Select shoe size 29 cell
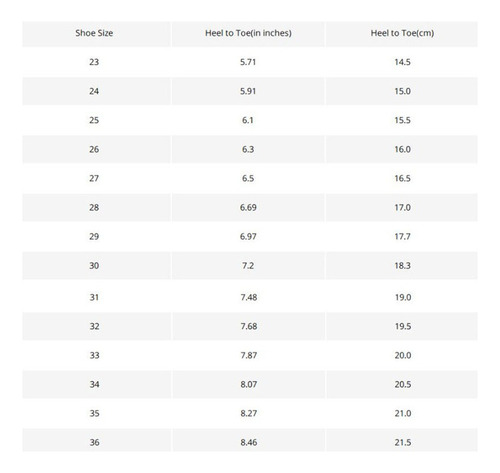 pos(94,236)
